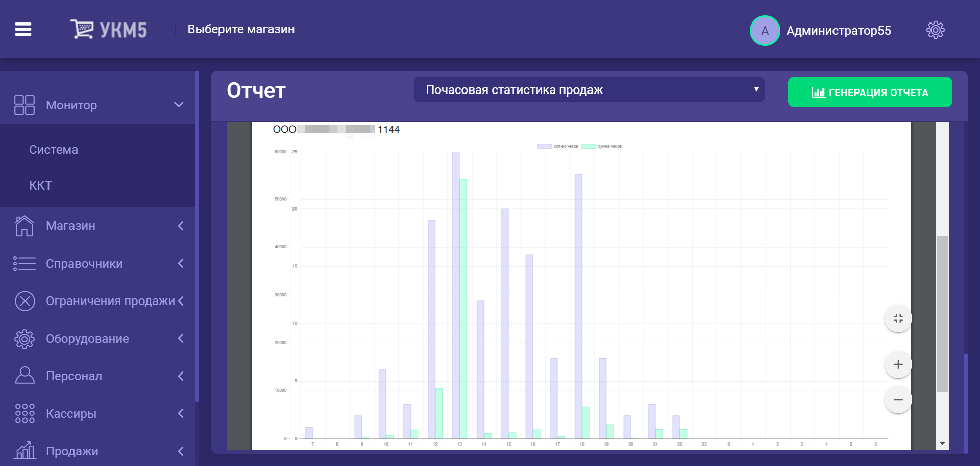The width and height of the screenshot is (980, 466).
Task: Expand the Магазин section chevron
Action: (x=181, y=226)
